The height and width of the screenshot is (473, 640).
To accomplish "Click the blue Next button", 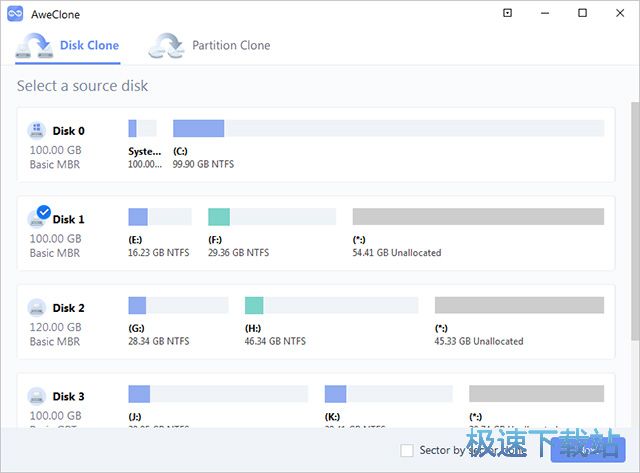I will (588, 450).
